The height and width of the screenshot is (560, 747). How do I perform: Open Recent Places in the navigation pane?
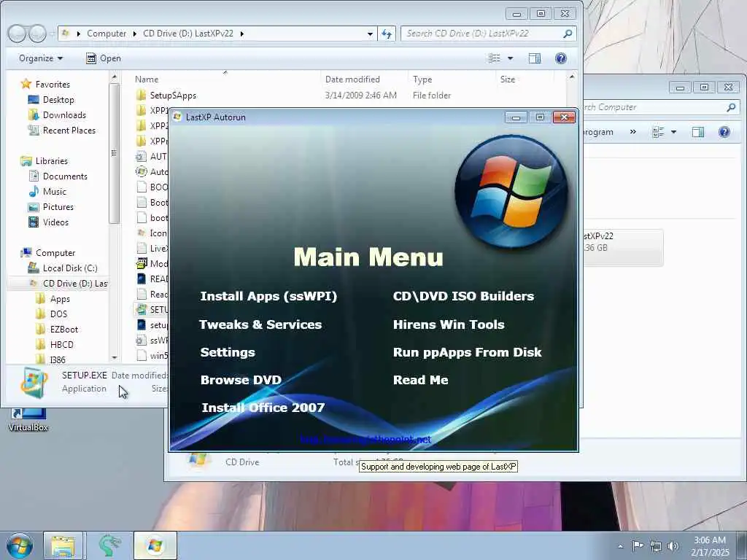pyautogui.click(x=69, y=130)
